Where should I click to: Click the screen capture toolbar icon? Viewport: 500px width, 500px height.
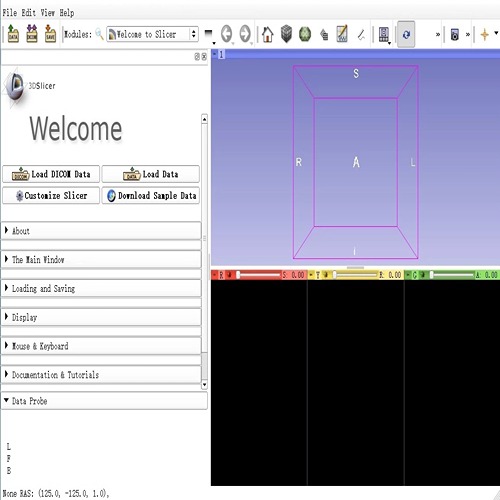coord(455,34)
